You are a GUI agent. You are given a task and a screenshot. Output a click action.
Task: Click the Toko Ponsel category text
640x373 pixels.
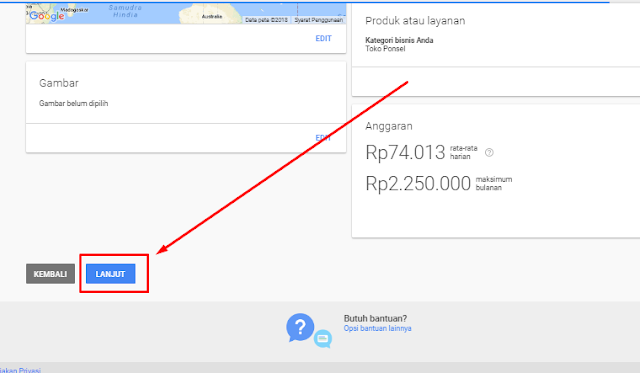pos(385,49)
